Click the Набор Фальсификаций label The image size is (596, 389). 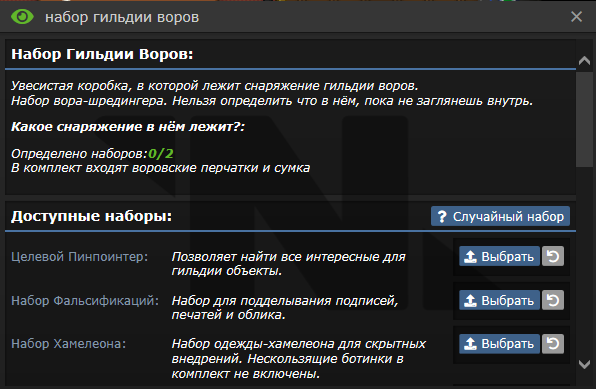85,300
